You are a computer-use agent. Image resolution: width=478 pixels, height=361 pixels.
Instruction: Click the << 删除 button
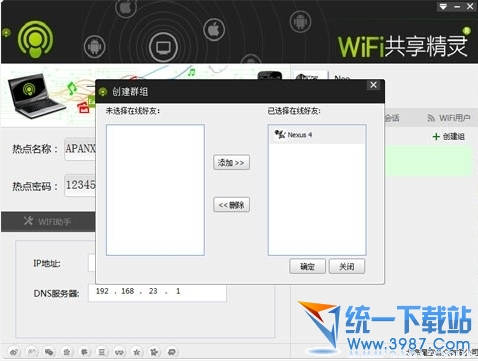[231, 204]
